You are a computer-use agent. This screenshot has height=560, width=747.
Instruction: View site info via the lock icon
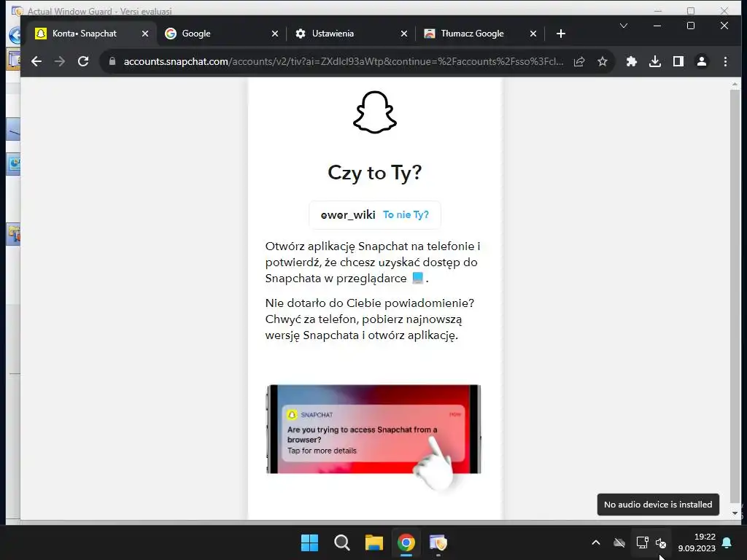pyautogui.click(x=112, y=61)
